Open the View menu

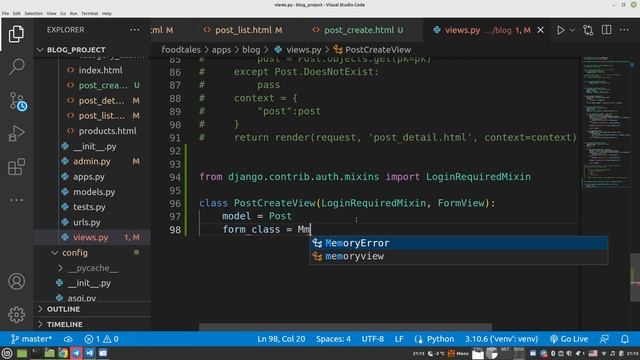[51, 13]
